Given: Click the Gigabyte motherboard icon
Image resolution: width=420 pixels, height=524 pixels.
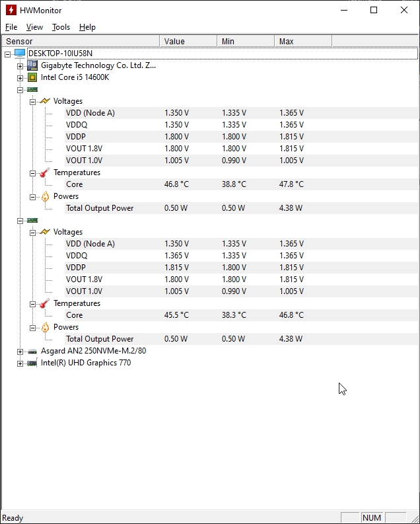Looking at the screenshot, I should point(32,65).
